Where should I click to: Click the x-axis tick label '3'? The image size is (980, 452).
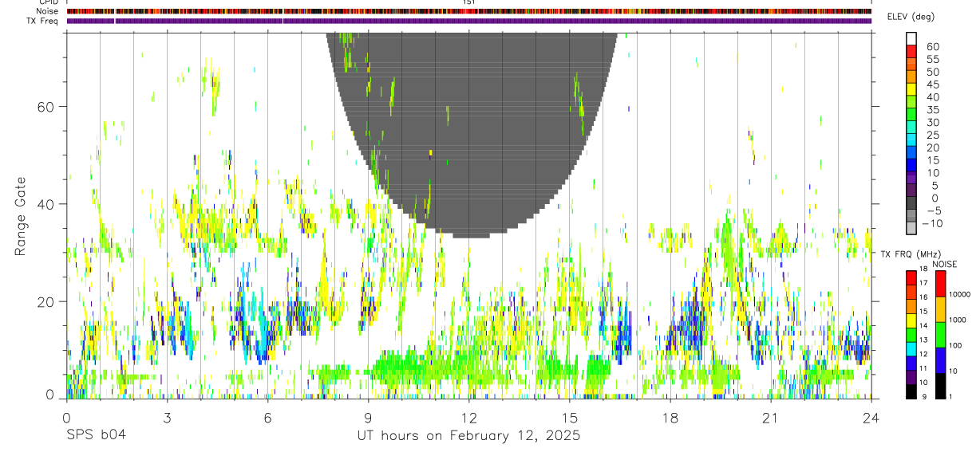tap(167, 417)
